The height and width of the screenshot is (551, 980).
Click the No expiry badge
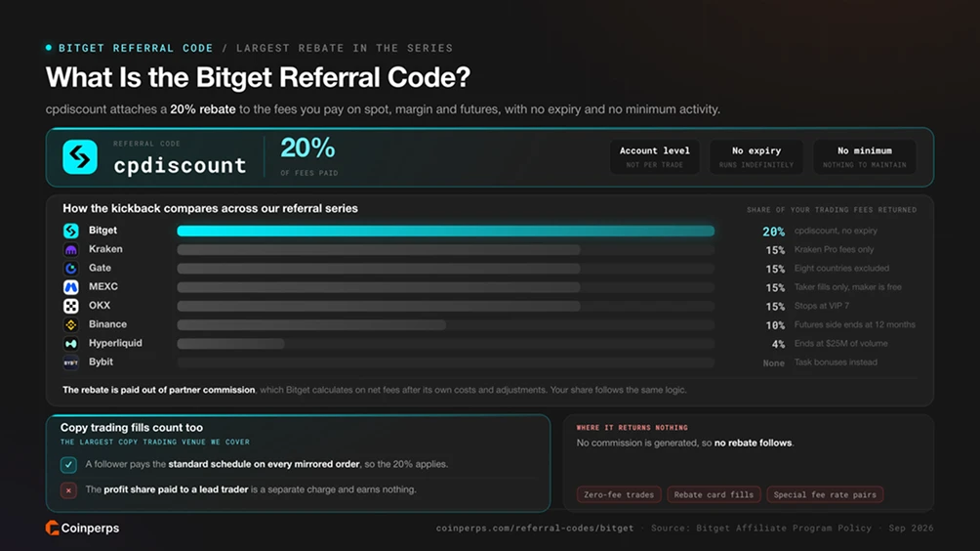point(756,157)
